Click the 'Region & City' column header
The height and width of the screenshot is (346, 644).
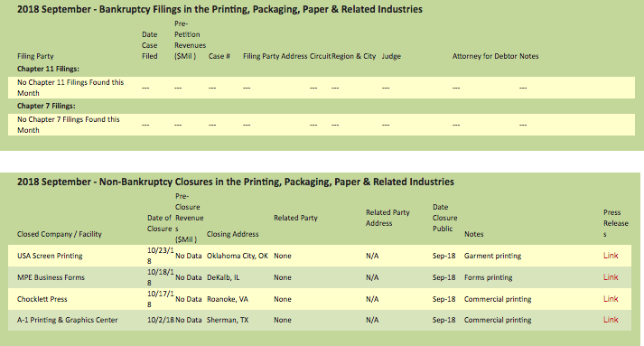click(354, 56)
